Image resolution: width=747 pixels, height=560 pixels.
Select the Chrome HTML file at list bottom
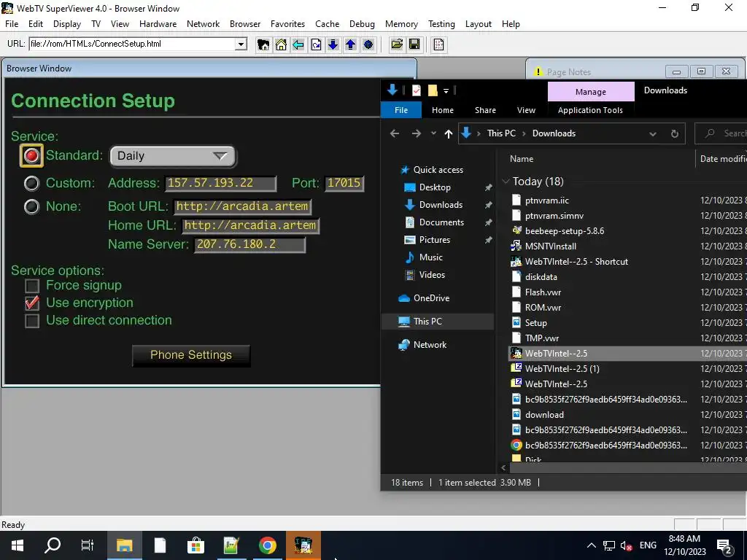pyautogui.click(x=516, y=446)
